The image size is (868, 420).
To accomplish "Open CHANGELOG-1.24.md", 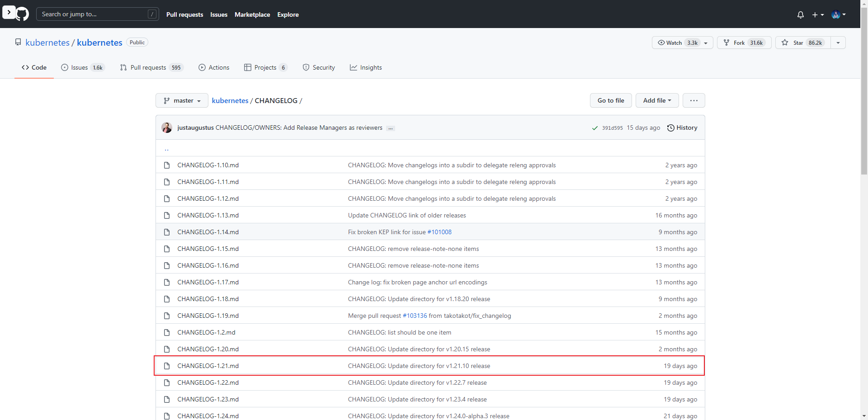I will (208, 416).
